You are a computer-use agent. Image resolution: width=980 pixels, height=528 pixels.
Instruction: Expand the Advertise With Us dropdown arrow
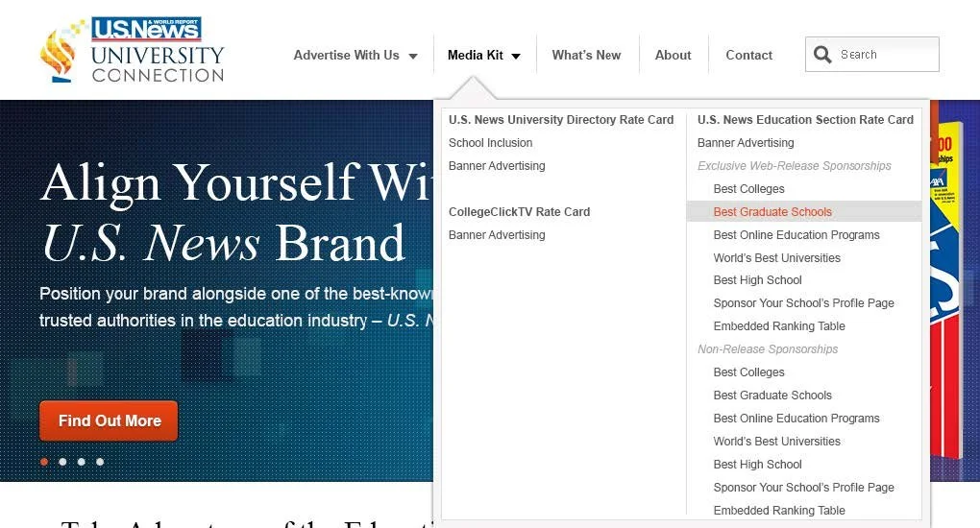(x=412, y=56)
